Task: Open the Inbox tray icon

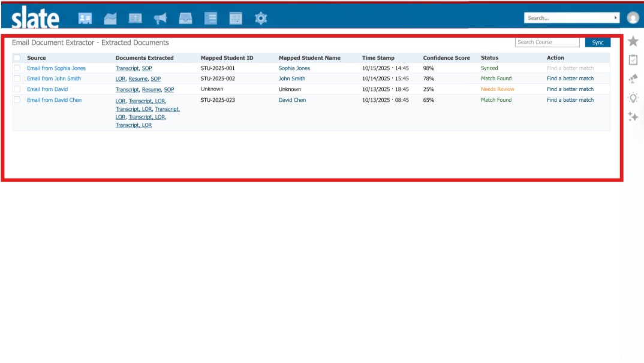Action: coord(185,19)
